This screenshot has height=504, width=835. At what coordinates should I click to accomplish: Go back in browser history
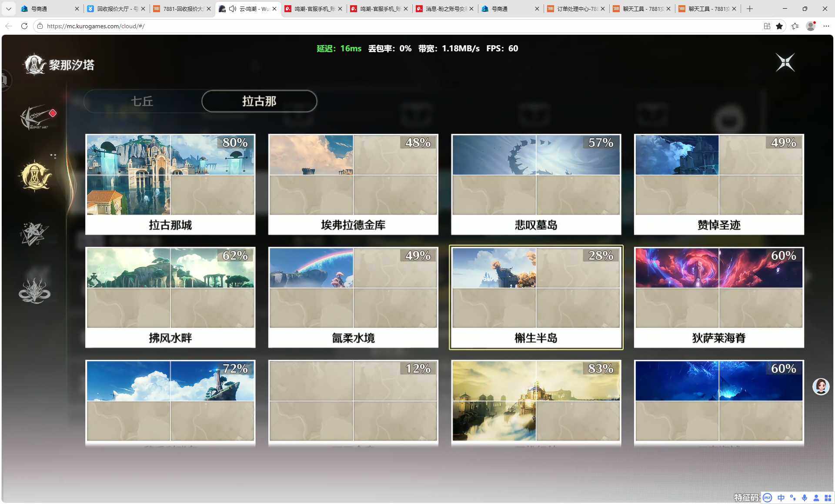9,26
